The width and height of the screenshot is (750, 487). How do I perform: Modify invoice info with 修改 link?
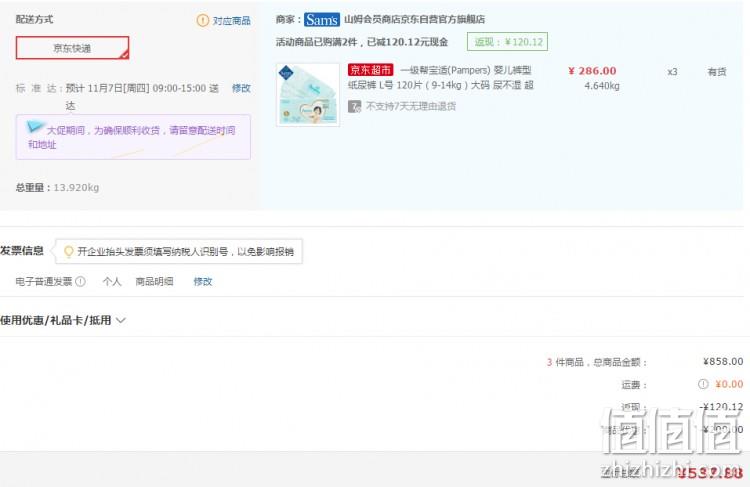pyautogui.click(x=203, y=281)
